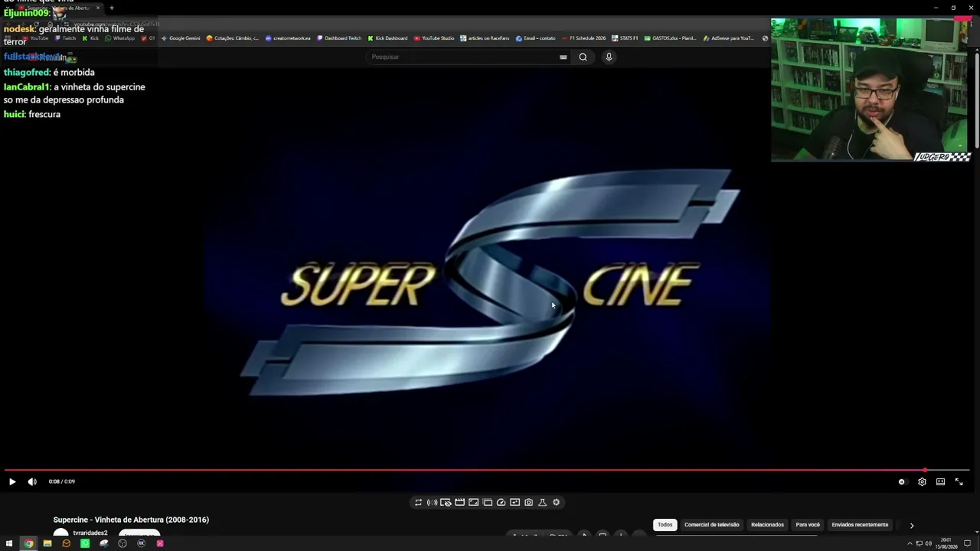Viewport: 980px width, 551px height.
Task: Click the YouTube search magnifier button
Action: pos(583,57)
